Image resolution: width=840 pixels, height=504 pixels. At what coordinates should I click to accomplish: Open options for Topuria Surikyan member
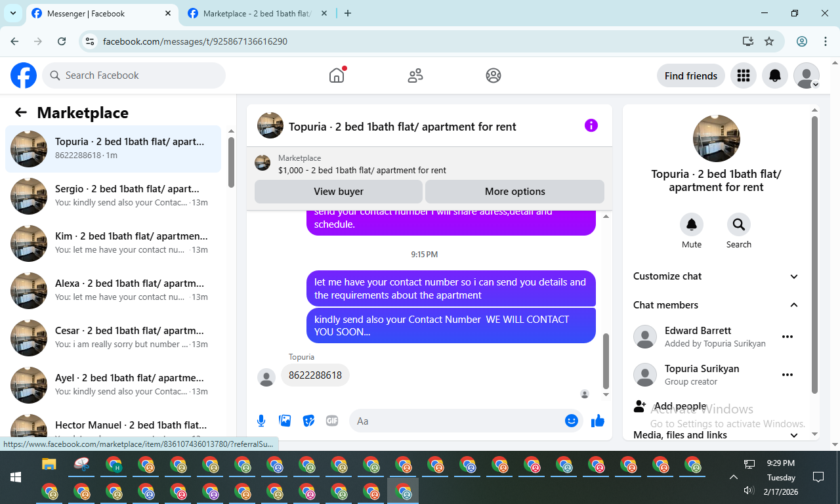pos(787,375)
